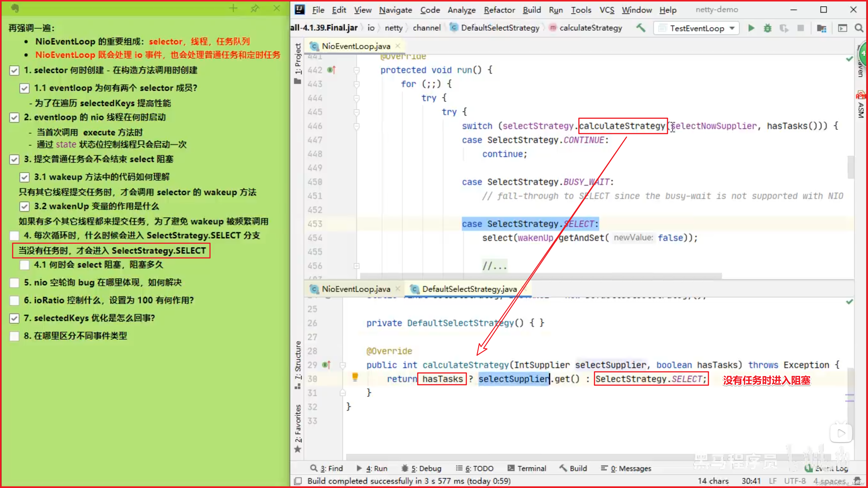Open the Messages tool window

pyautogui.click(x=626, y=469)
